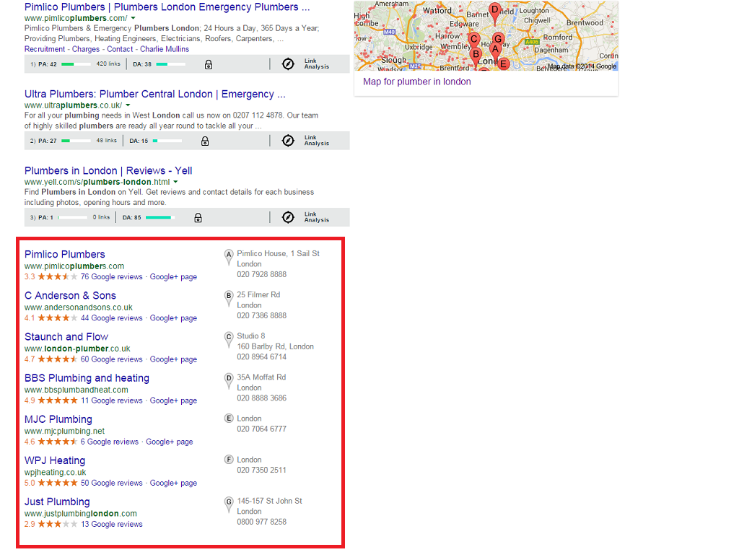View 50 Google reviews for WPJ Heating
The width and height of the screenshot is (739, 560).
pos(111,484)
